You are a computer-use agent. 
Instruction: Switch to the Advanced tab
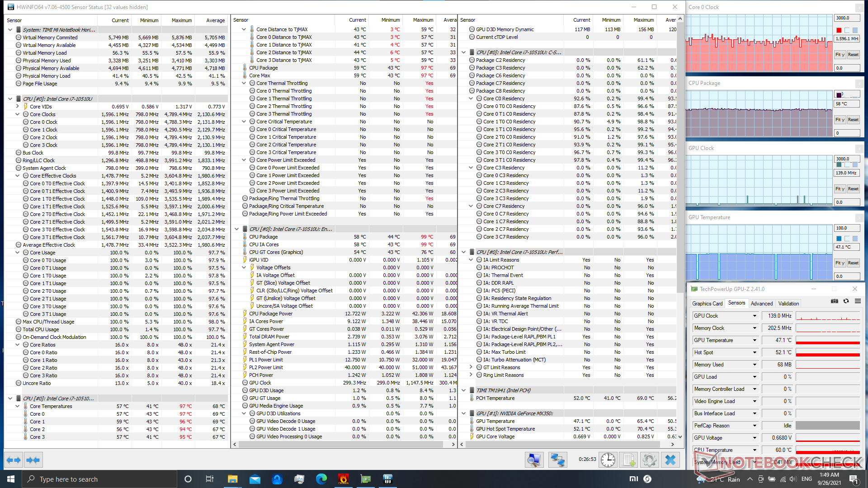pyautogui.click(x=762, y=304)
